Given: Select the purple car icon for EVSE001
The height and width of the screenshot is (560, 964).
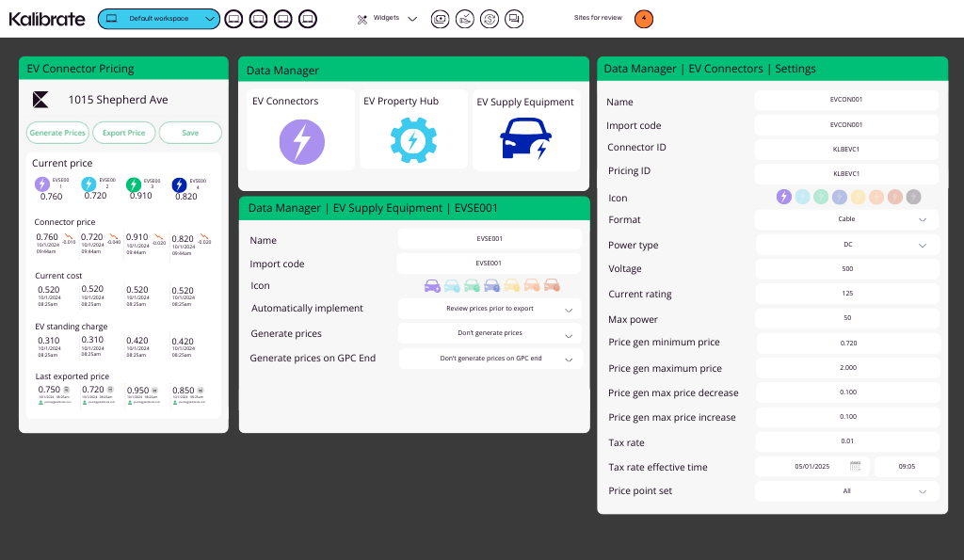Looking at the screenshot, I should pos(432,285).
